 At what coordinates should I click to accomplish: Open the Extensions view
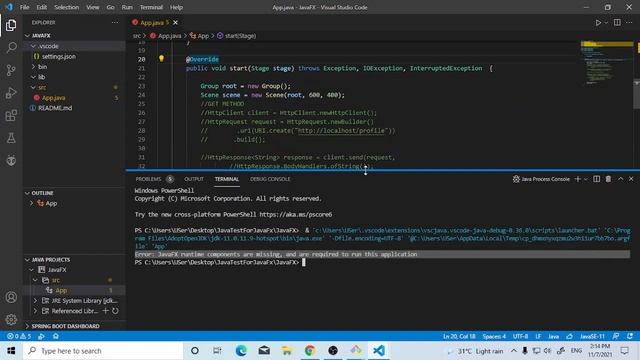click(11, 115)
